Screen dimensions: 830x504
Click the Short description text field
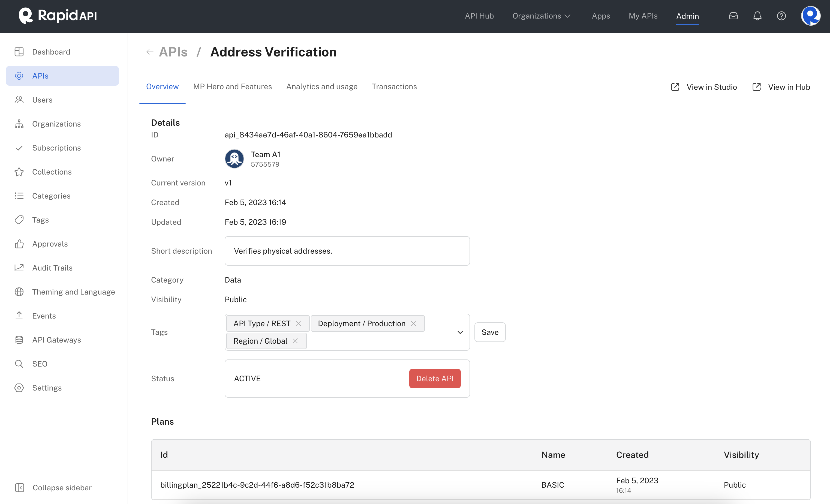click(x=347, y=251)
